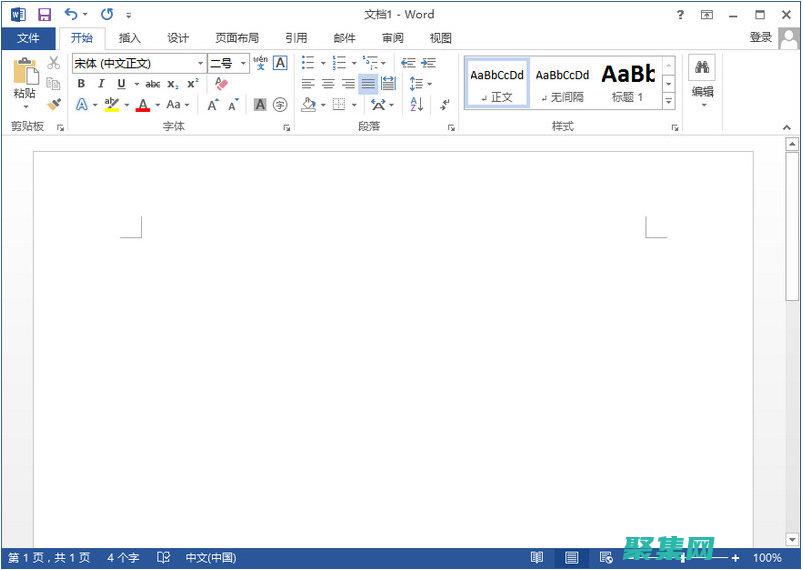Click the Sort A-Z icon
The width and height of the screenshot is (803, 570).
pos(417,104)
